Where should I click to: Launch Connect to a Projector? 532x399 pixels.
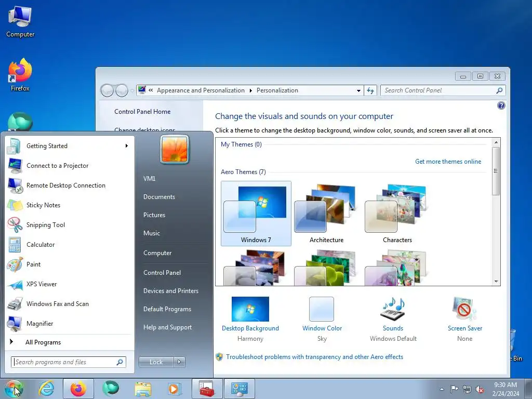tap(70, 166)
